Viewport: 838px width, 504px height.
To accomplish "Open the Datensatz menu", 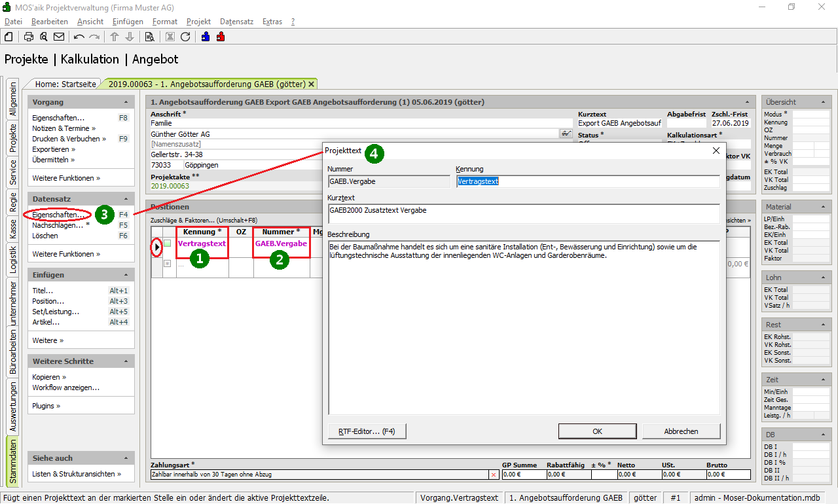I will tap(236, 22).
